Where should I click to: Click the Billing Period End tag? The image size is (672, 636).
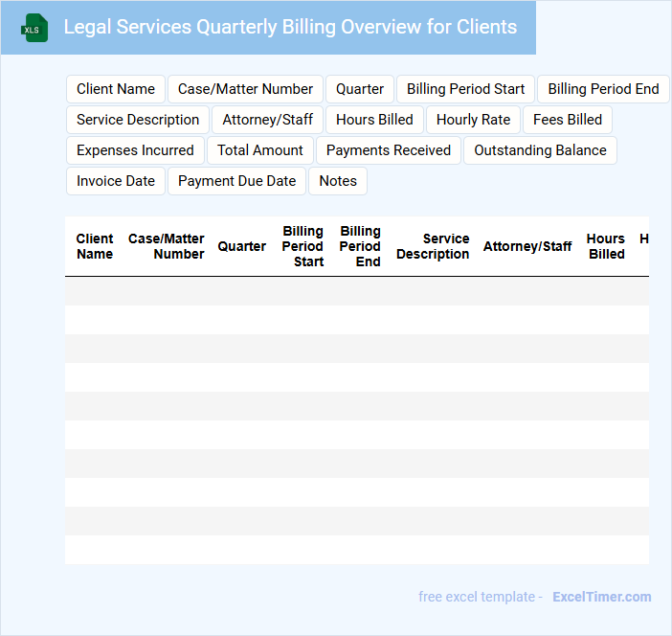603,89
